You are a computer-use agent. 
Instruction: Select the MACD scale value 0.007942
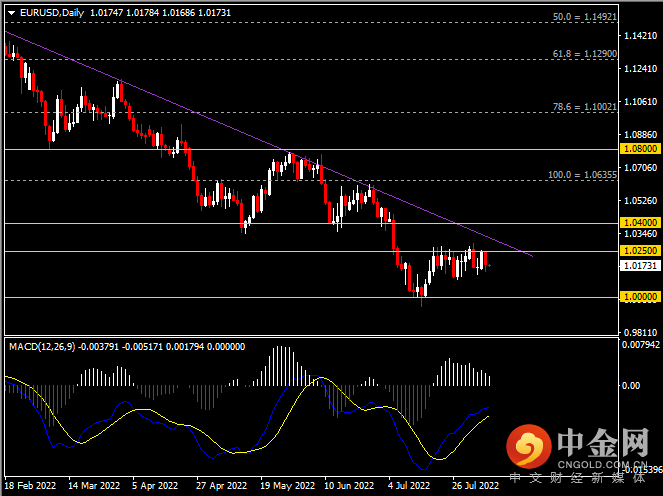click(641, 345)
